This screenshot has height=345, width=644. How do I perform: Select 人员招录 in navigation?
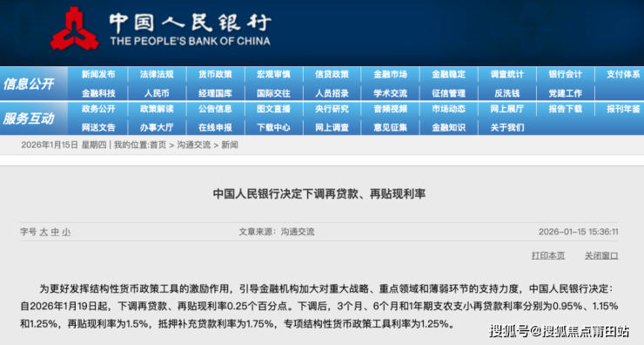tap(332, 93)
